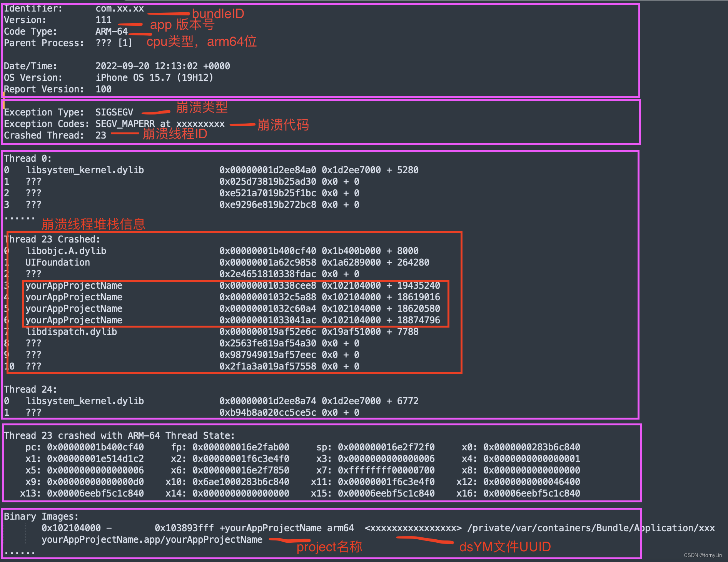
Task: Select the OS version iPhone OS 15.7 (19H12)
Action: point(154,78)
